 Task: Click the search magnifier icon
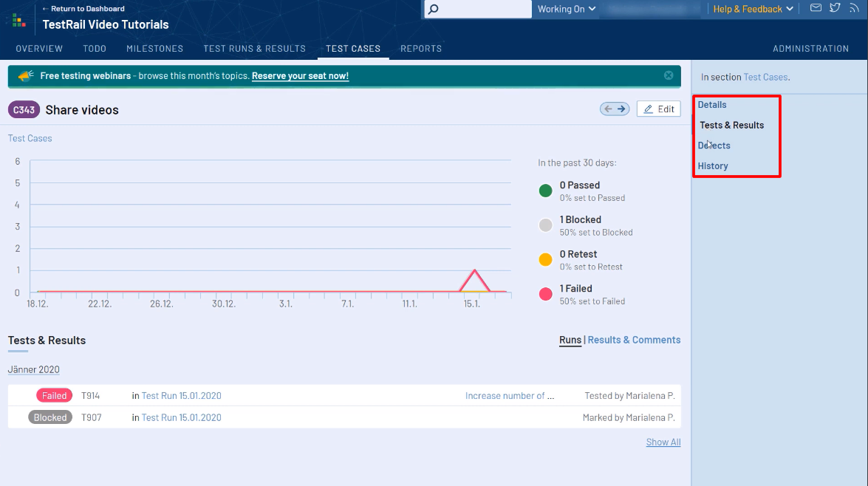click(x=434, y=9)
